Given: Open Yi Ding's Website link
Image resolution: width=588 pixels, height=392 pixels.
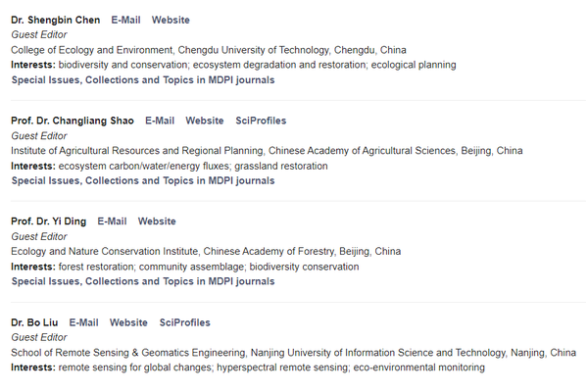Looking at the screenshot, I should tap(157, 221).
